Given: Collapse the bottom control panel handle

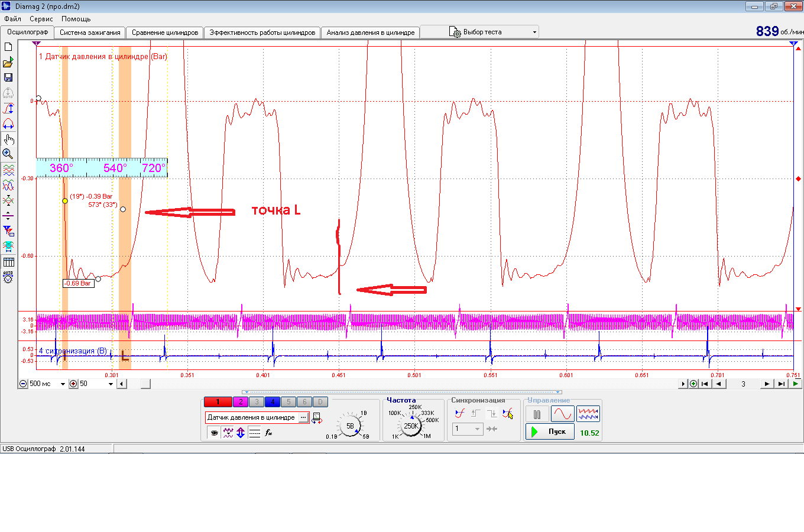Looking at the screenshot, I should pos(402,392).
